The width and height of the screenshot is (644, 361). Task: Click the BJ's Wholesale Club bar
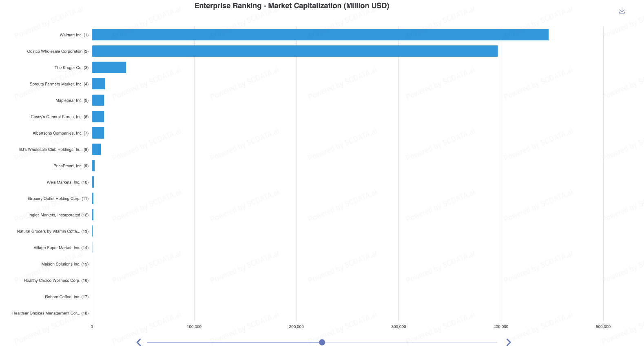tap(96, 149)
